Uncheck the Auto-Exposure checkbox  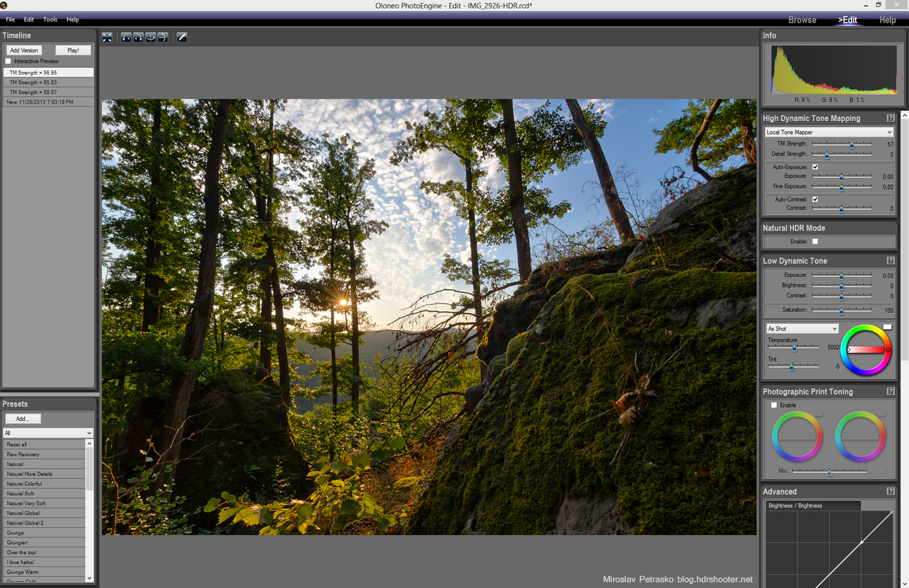pos(815,167)
